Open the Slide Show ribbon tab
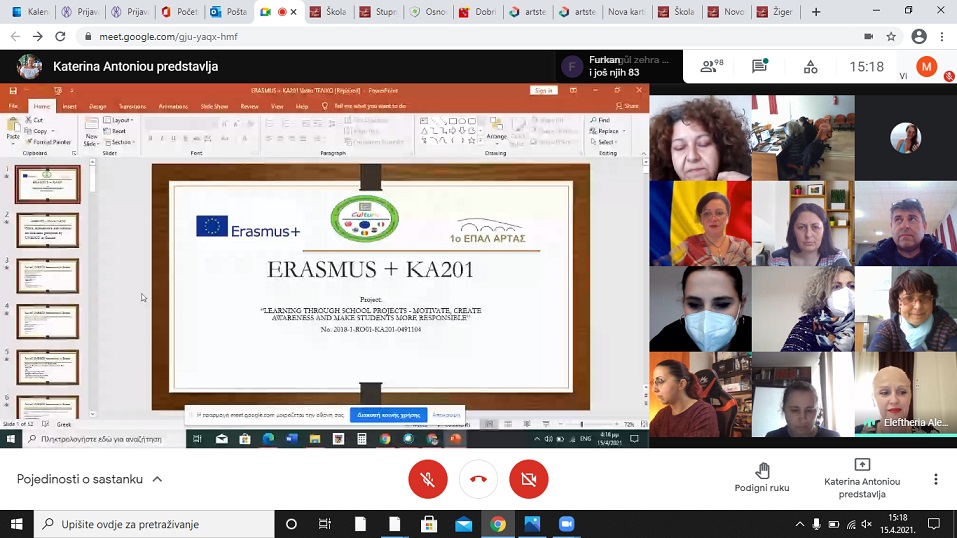 [x=214, y=106]
